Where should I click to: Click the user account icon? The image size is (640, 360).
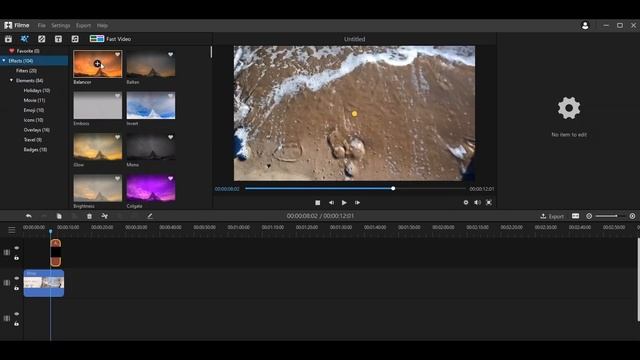(x=585, y=25)
